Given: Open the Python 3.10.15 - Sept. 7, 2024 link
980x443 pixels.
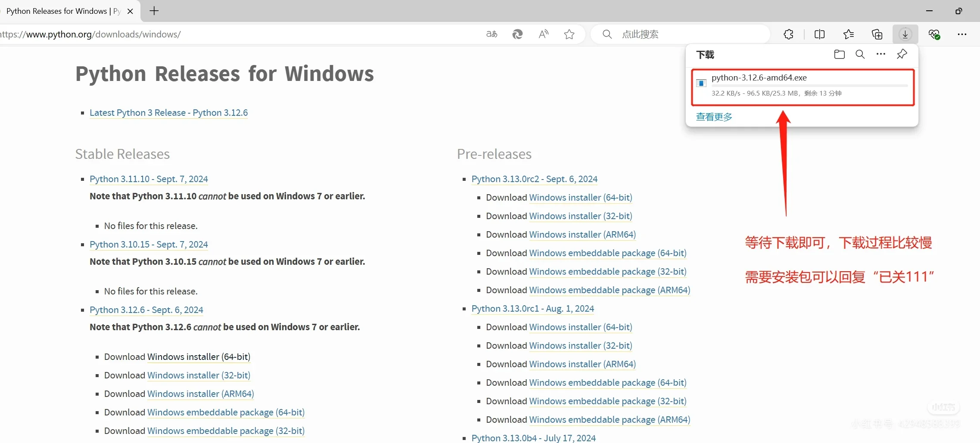Looking at the screenshot, I should click(x=149, y=245).
